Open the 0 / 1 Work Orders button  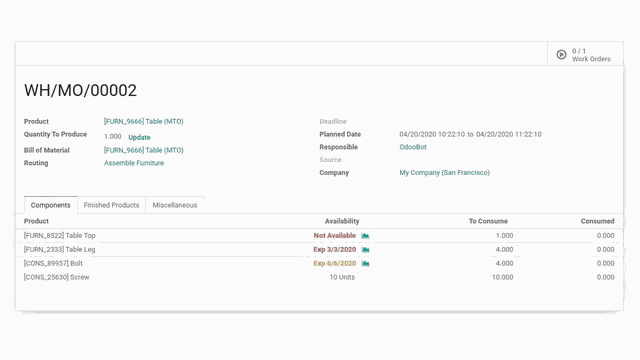coord(585,55)
